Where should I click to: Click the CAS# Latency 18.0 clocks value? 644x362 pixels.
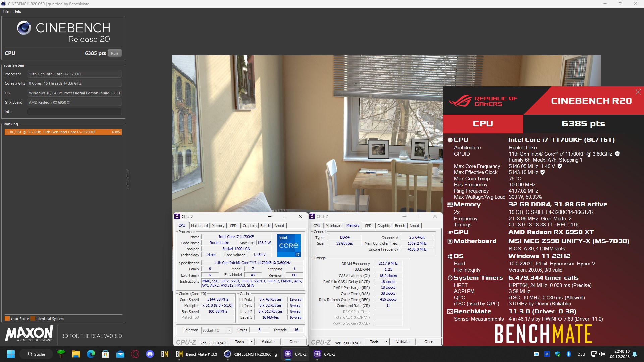click(388, 276)
